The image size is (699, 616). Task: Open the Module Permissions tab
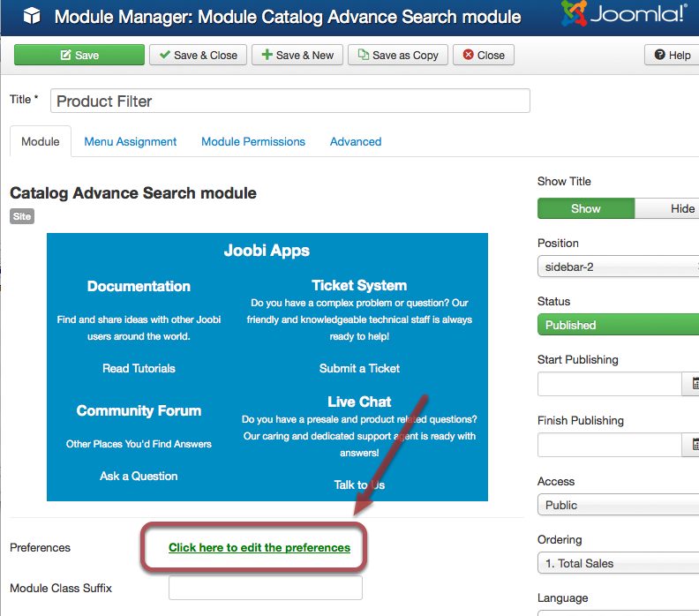[x=253, y=142]
